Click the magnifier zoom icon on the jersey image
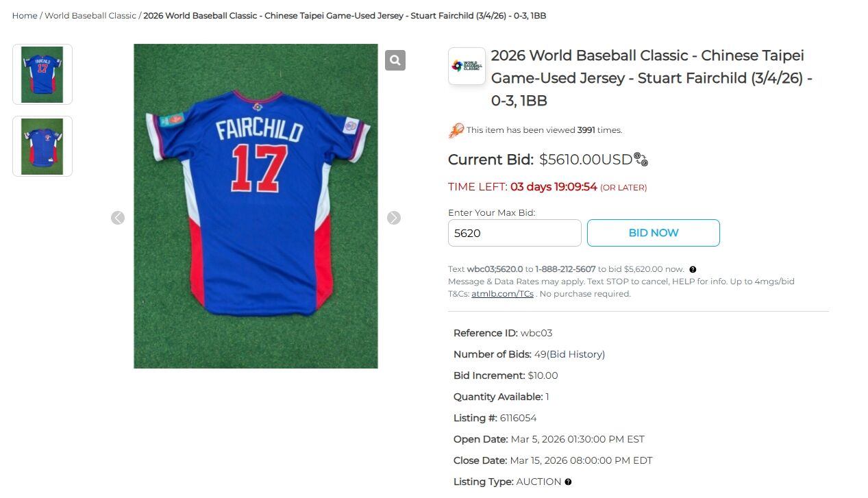 pyautogui.click(x=395, y=60)
